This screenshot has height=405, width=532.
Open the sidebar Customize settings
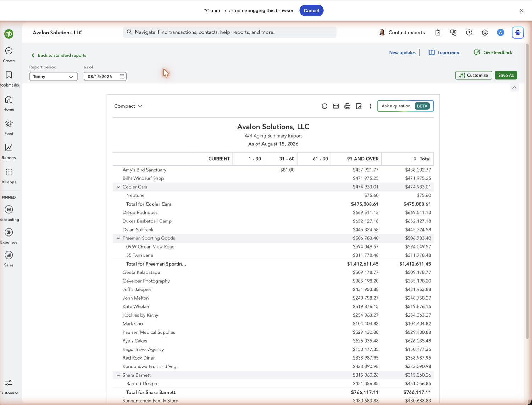(x=9, y=387)
